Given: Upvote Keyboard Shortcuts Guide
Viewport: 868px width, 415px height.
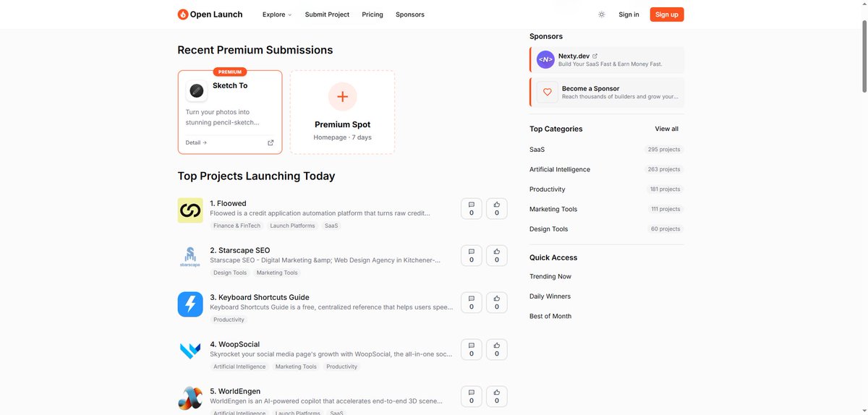Looking at the screenshot, I should coord(497,302).
